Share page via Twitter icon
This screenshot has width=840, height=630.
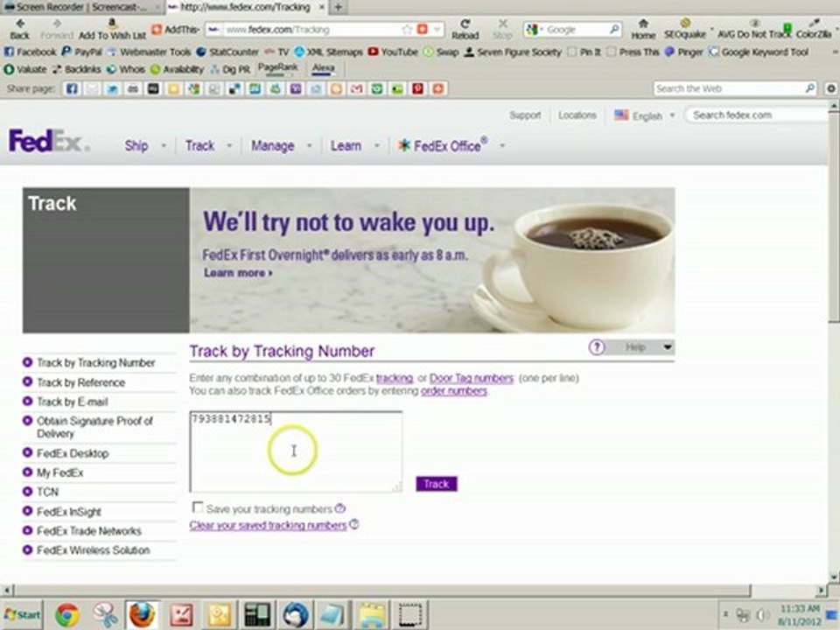(x=113, y=89)
